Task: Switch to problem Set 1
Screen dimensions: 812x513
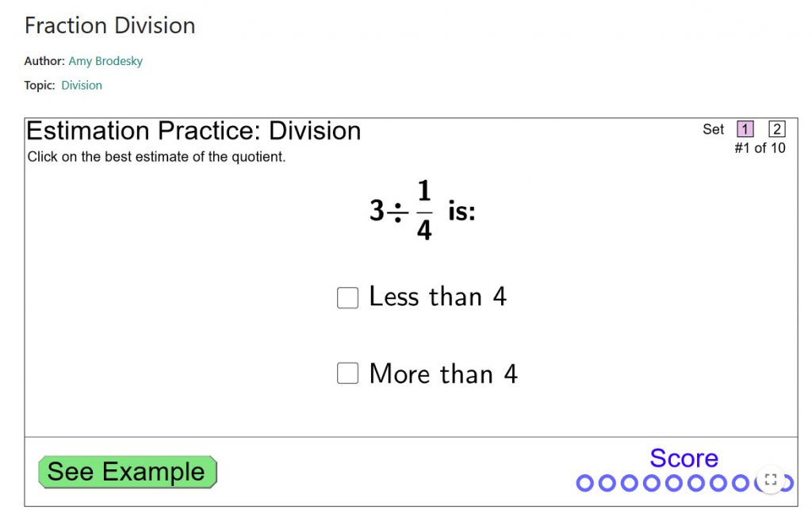Action: click(x=745, y=129)
